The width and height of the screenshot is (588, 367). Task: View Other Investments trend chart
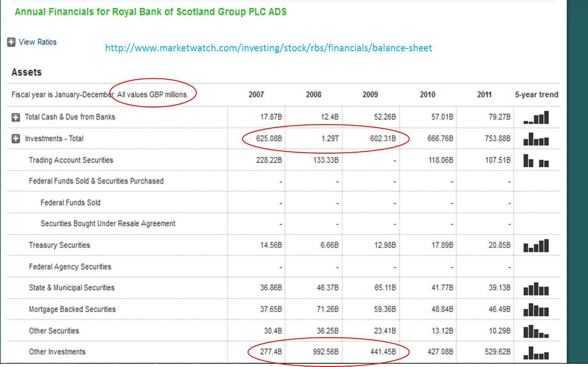pos(536,352)
